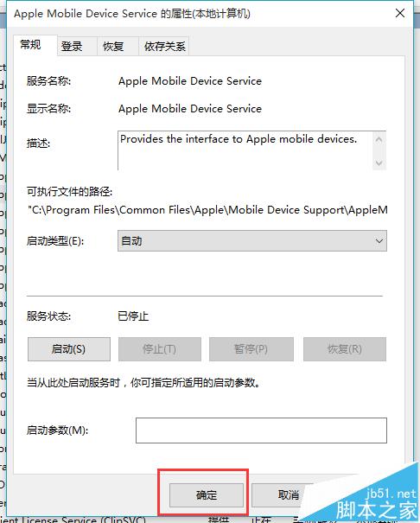Image resolution: width=420 pixels, height=523 pixels.
Task: Focus the 启动参数(M) input field
Action: coord(261,431)
